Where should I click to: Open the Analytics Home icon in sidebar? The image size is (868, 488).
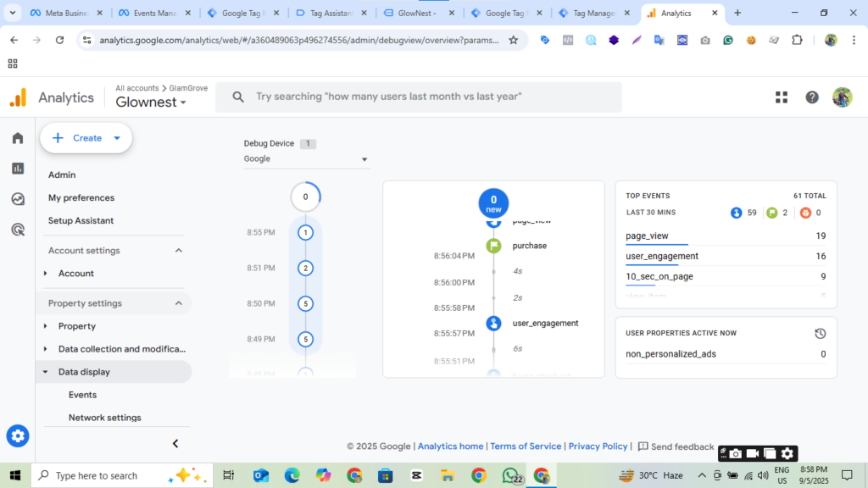coord(18,138)
